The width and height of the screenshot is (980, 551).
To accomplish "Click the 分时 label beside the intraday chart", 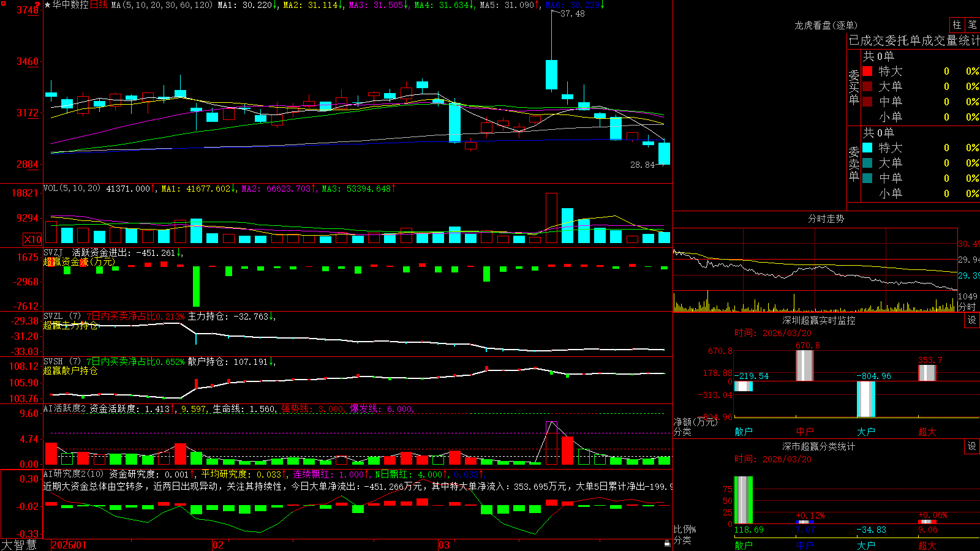I will click(x=967, y=307).
